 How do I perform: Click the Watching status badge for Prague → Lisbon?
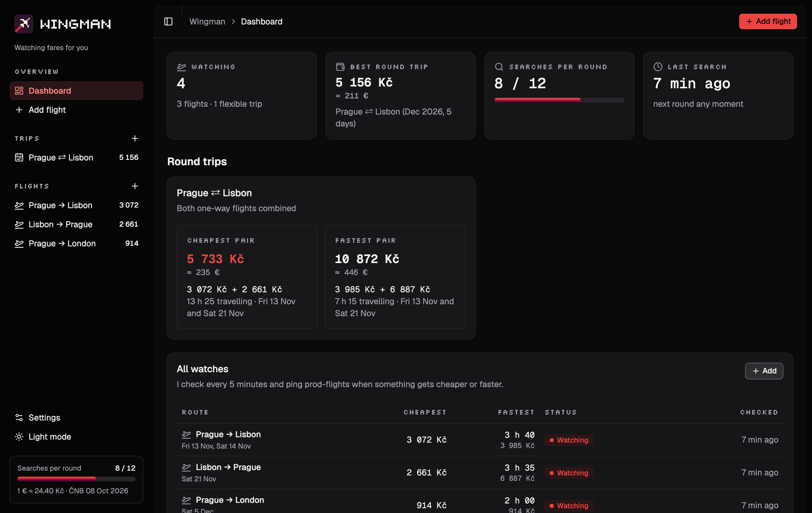pyautogui.click(x=569, y=440)
